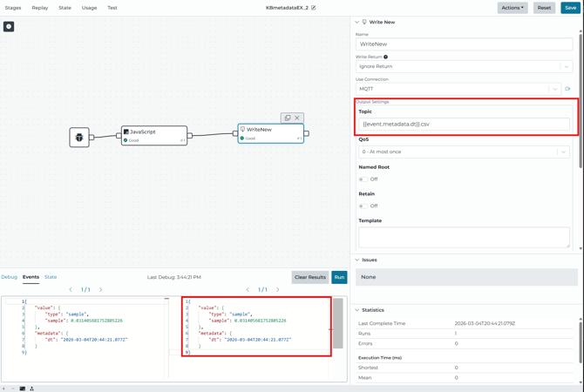
Task: Open the MQTT connection link icon
Action: tap(567, 89)
